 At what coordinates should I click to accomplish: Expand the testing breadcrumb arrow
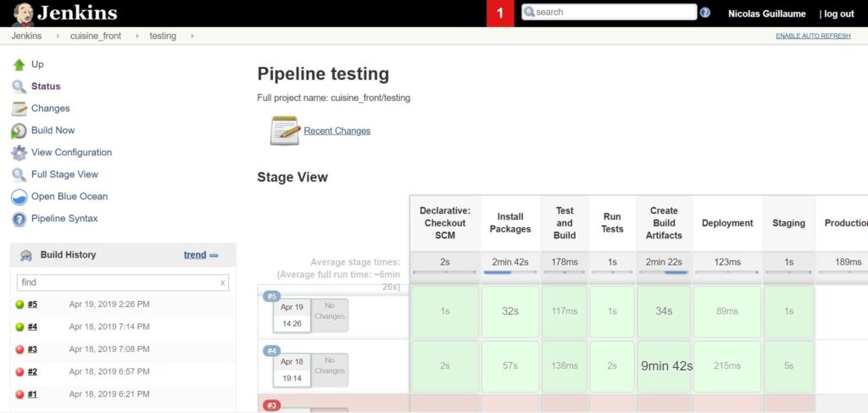pyautogui.click(x=192, y=36)
